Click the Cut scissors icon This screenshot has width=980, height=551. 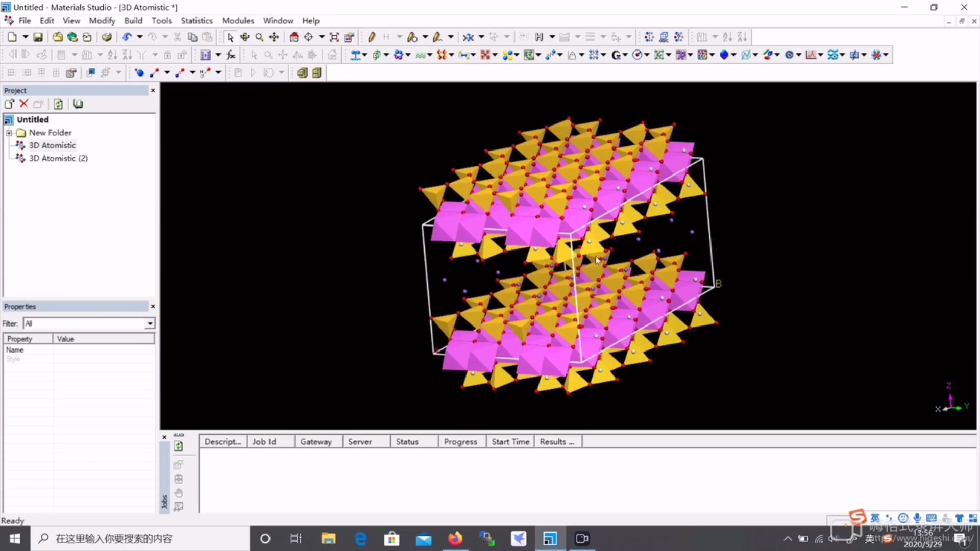(x=177, y=37)
